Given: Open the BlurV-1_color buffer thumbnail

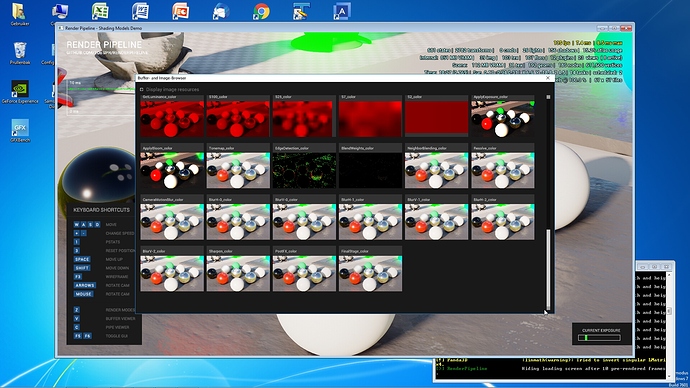Looking at the screenshot, I should [x=437, y=222].
